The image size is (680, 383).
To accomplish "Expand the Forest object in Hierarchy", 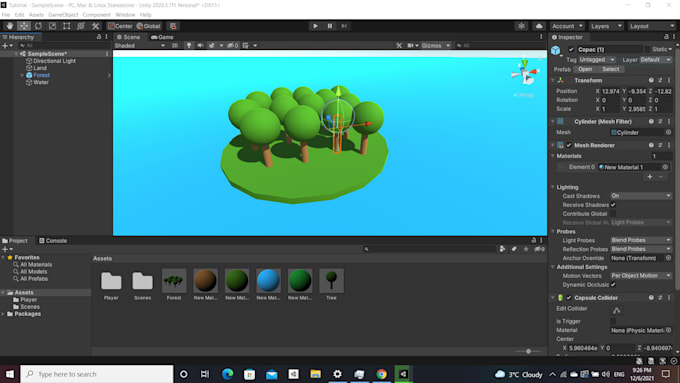I will click(x=22, y=75).
